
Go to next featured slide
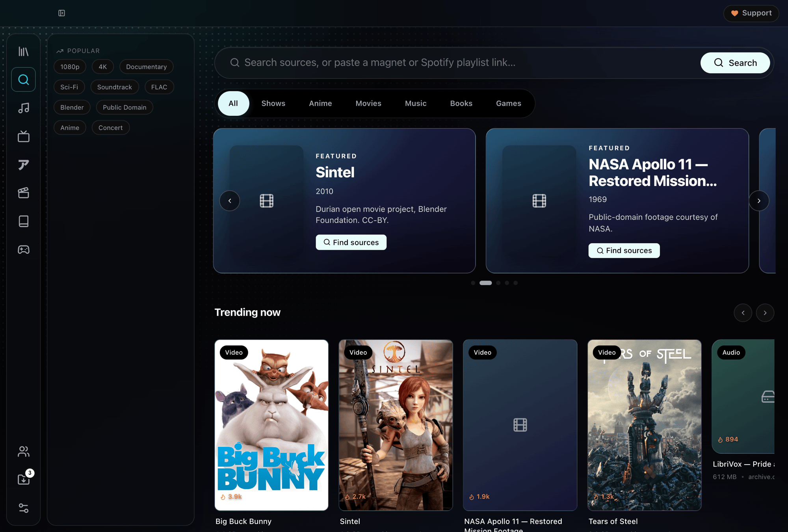[759, 201]
